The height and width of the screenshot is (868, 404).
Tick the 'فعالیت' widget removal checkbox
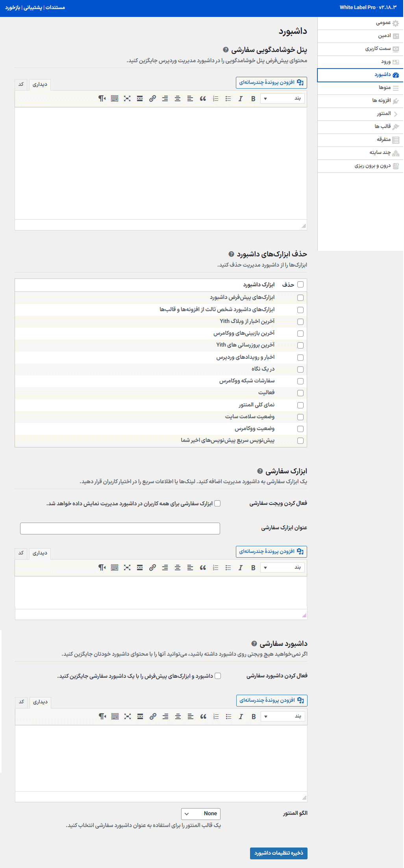(300, 393)
